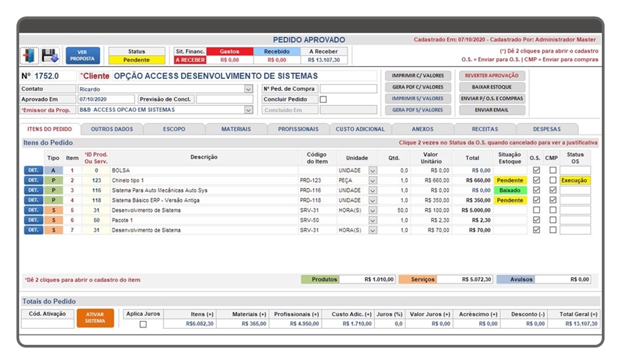Click IMPRIMIR C/ VALORES button

(x=418, y=76)
